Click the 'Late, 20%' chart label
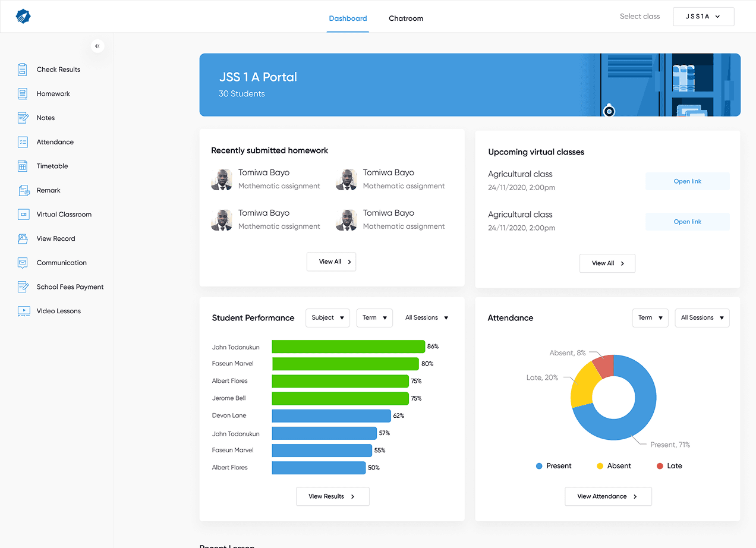This screenshot has width=756, height=548. pos(542,377)
